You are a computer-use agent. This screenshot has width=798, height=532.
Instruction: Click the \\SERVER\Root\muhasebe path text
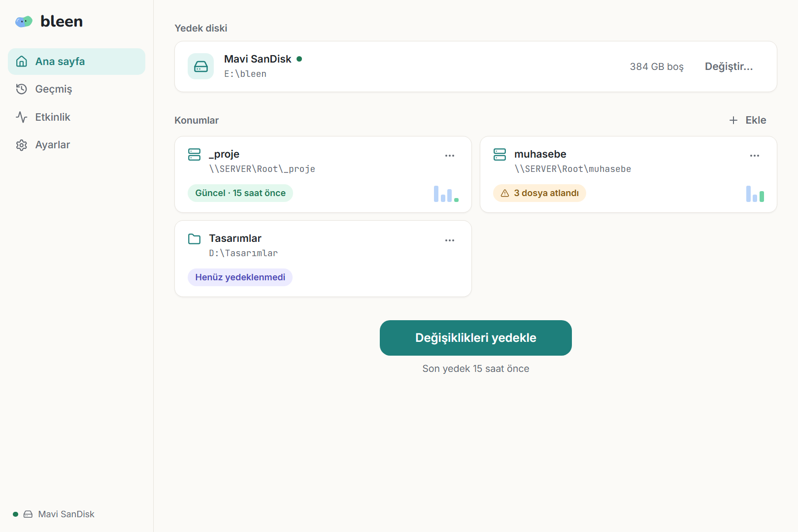(x=573, y=169)
